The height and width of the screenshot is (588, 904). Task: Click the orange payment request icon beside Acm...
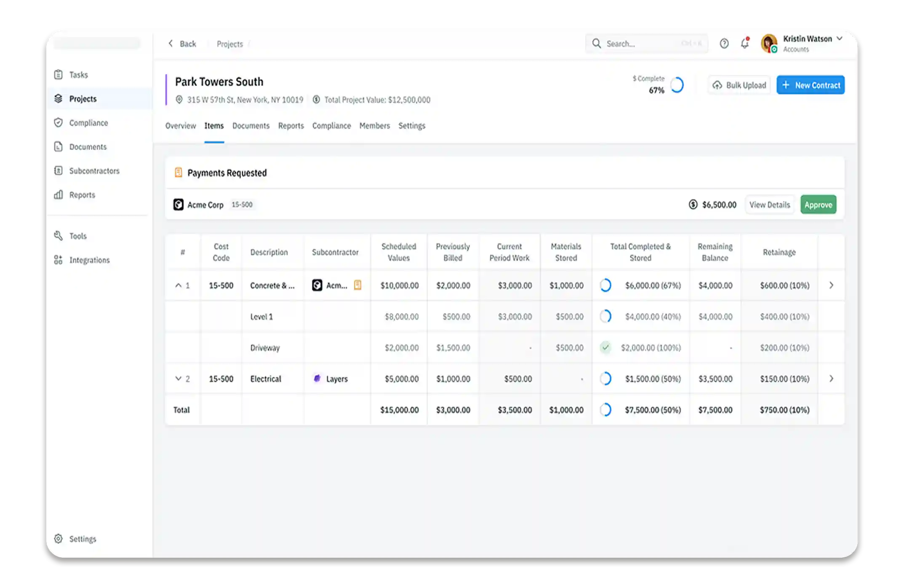coord(357,285)
